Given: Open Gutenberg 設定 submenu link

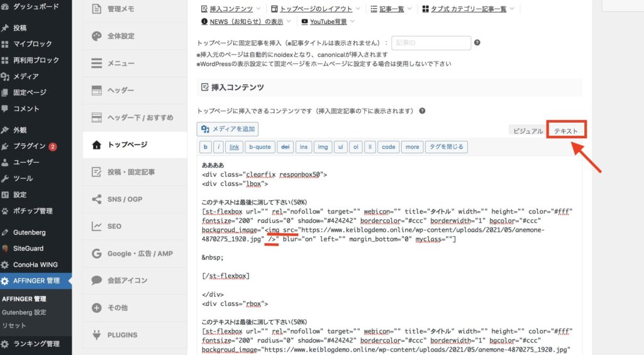Looking at the screenshot, I should 24,312.
